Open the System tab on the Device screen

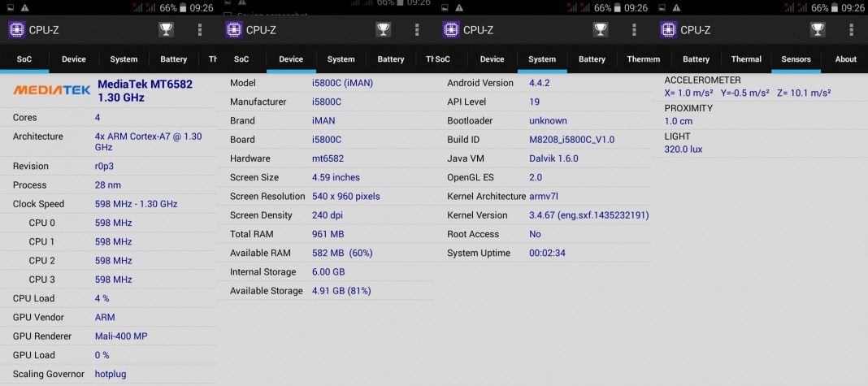pyautogui.click(x=341, y=59)
